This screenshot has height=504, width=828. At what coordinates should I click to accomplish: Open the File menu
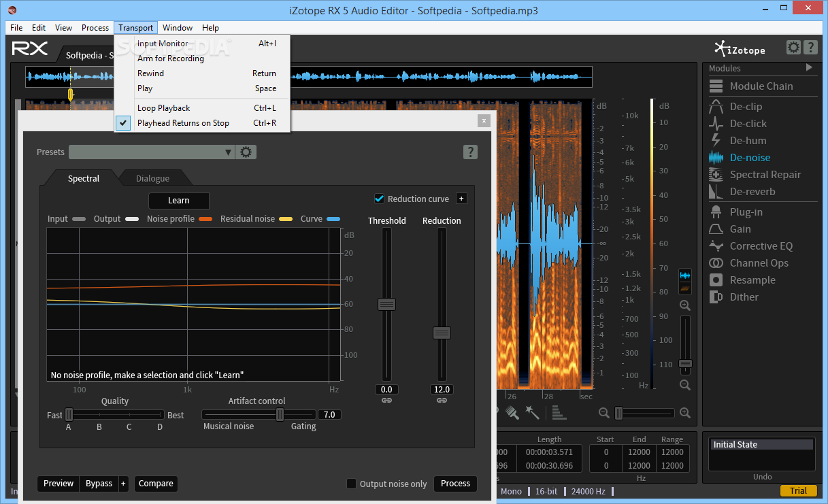click(16, 28)
